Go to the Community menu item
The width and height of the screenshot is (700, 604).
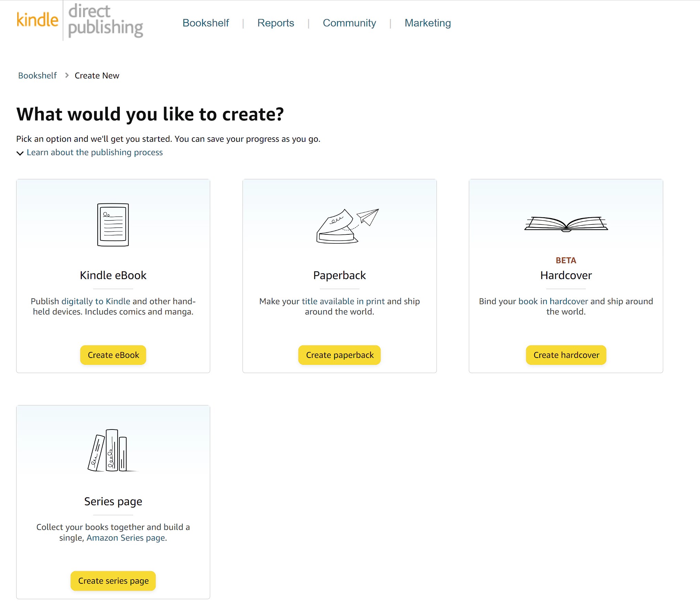(349, 23)
